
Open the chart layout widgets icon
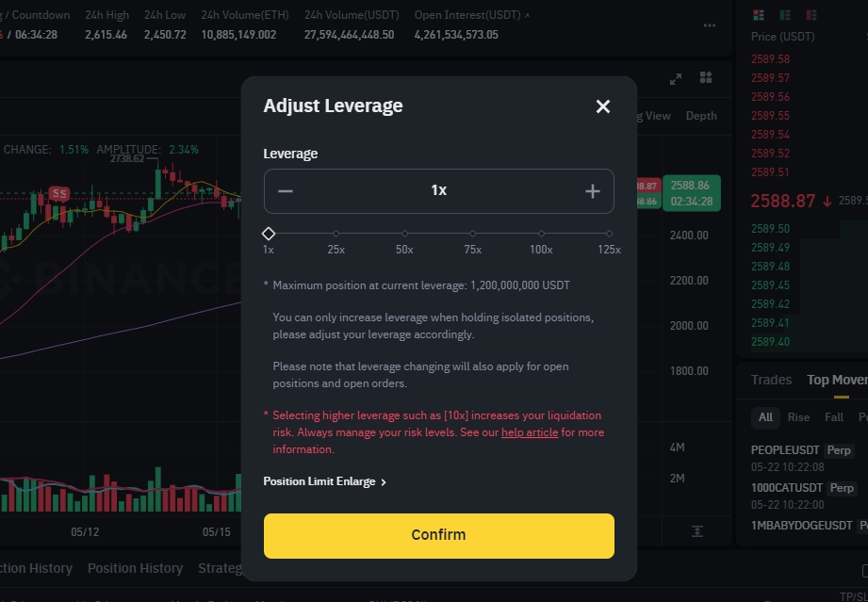coord(706,78)
